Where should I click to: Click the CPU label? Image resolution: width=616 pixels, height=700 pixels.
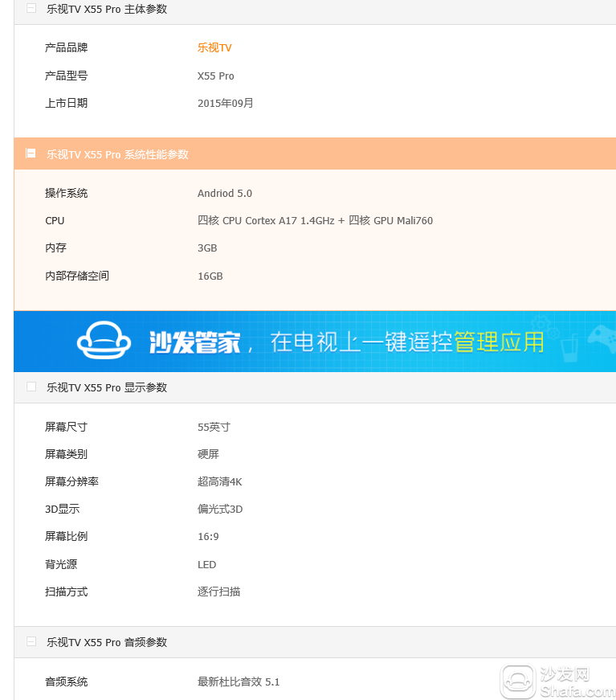(55, 220)
